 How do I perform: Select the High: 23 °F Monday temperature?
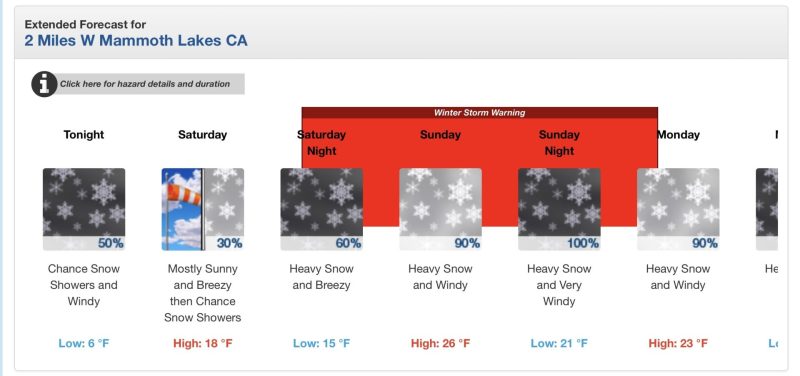[678, 343]
